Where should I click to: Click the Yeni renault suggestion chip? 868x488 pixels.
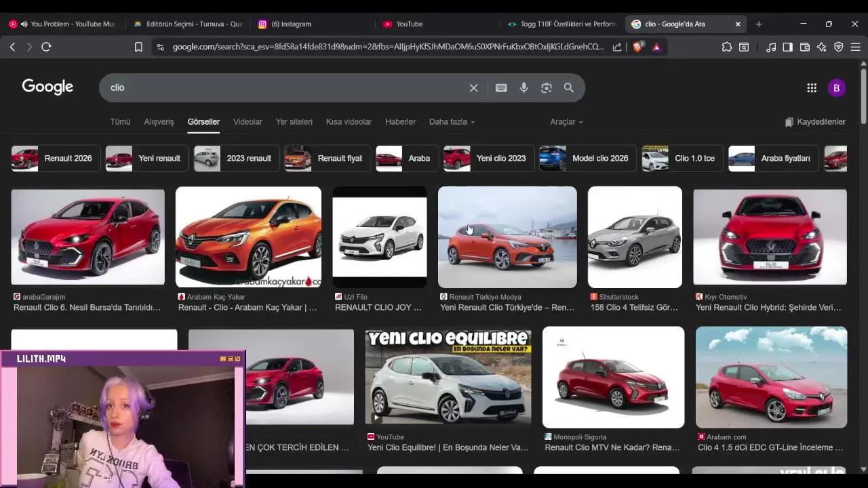146,159
